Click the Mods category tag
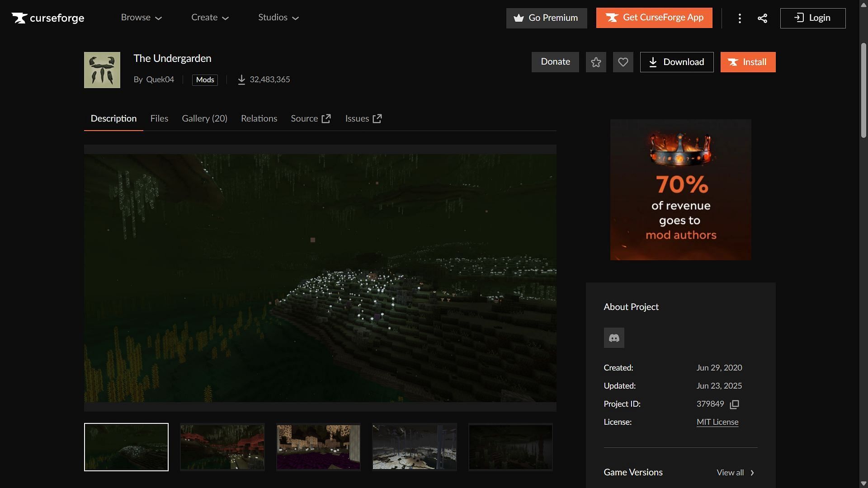868x488 pixels. (x=205, y=80)
